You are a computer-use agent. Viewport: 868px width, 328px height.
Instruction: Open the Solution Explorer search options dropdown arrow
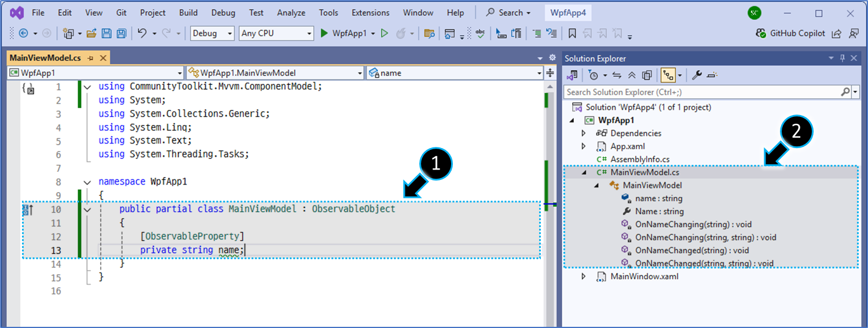click(855, 92)
